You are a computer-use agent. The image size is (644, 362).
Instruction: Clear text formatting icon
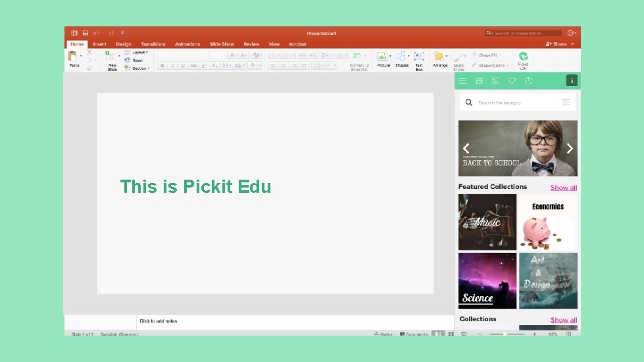pyautogui.click(x=257, y=55)
